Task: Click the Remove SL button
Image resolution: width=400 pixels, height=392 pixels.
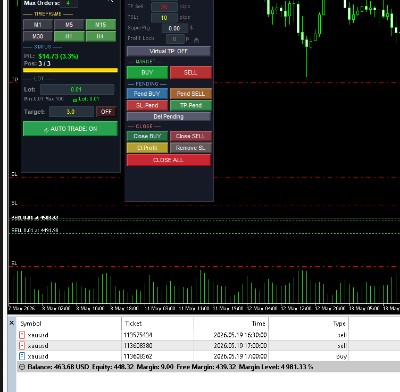Action: 191,148
